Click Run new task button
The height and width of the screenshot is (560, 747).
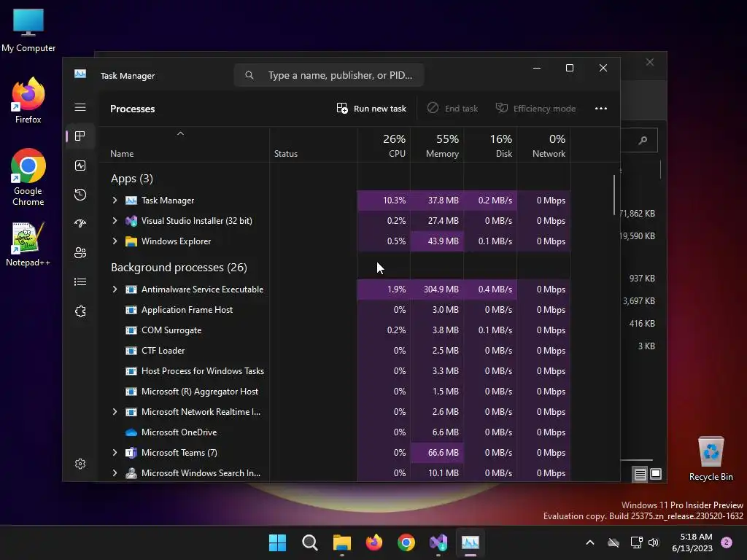coord(371,109)
